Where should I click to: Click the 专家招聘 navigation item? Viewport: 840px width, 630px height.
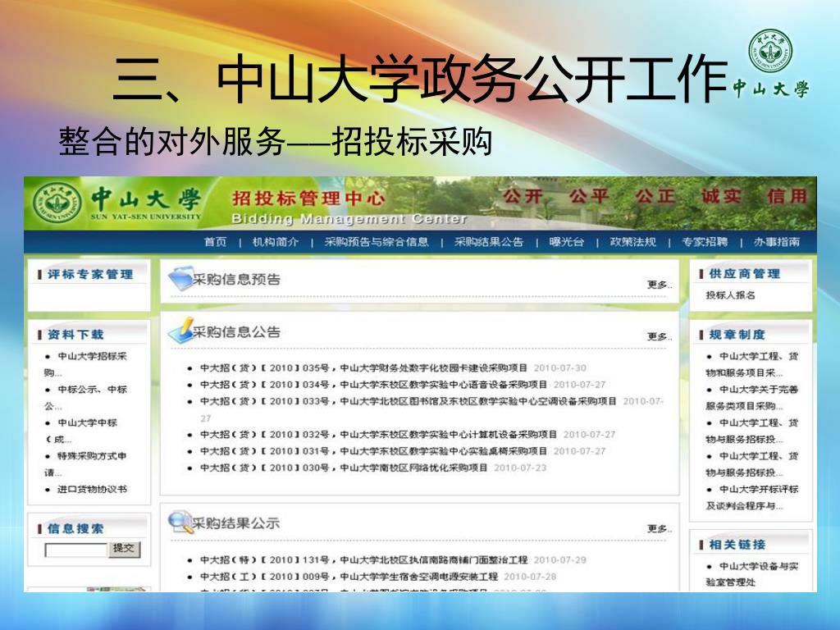pos(705,242)
